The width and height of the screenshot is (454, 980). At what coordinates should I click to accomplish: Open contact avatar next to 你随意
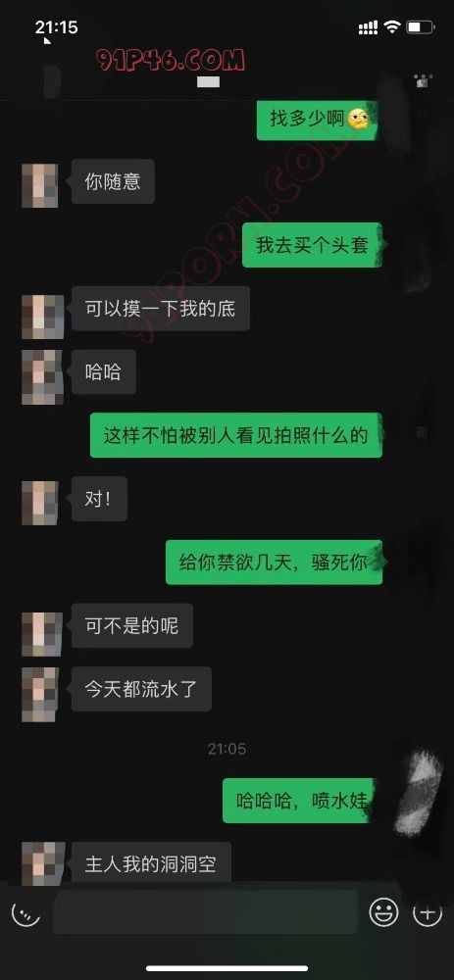tap(40, 185)
